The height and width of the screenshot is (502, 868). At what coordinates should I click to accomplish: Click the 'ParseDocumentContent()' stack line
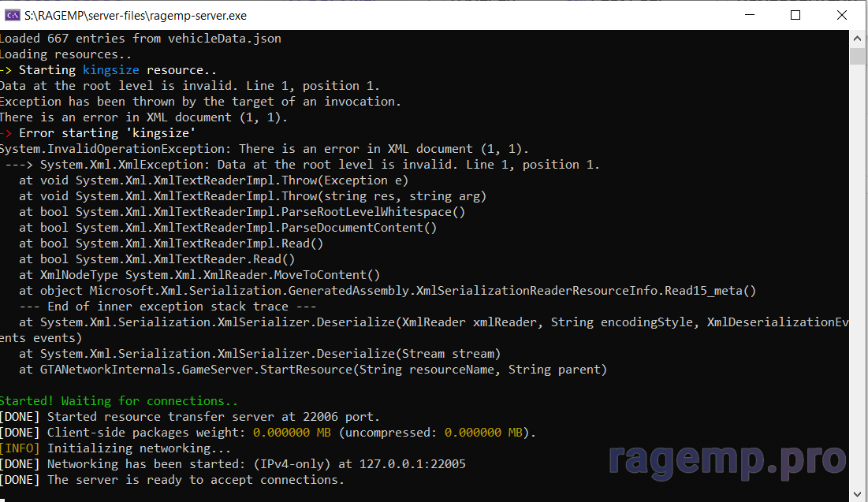[228, 228]
